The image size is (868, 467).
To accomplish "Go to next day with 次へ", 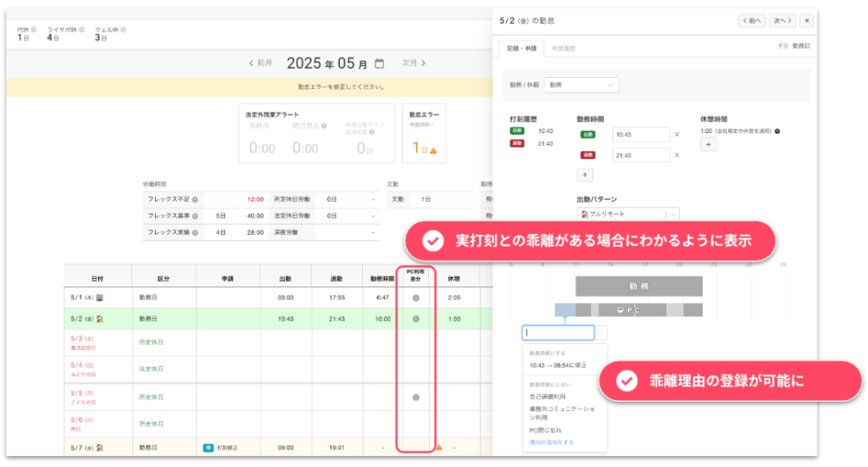I will pos(782,20).
